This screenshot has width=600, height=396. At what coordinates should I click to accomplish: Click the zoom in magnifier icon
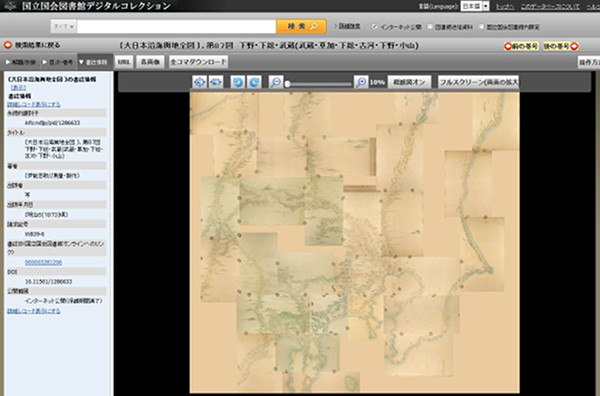pos(361,82)
